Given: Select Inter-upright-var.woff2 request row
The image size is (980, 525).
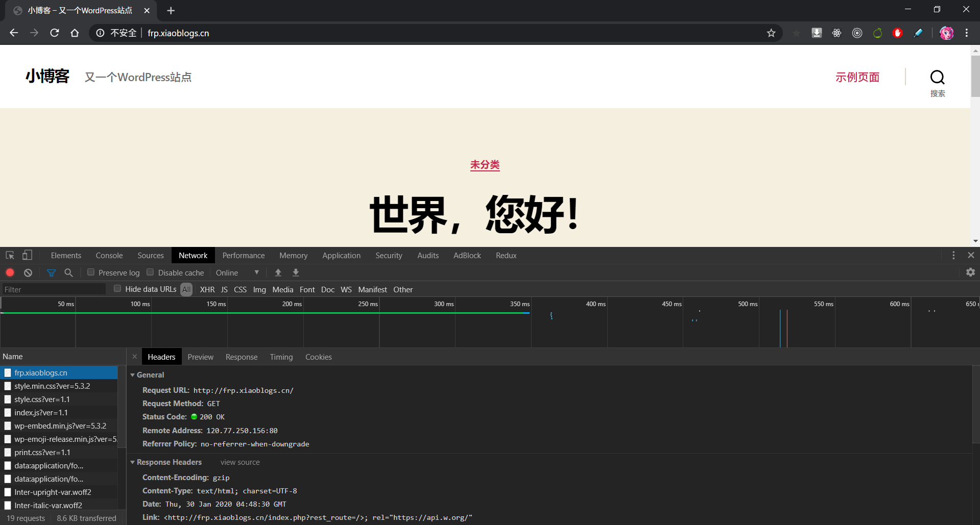Looking at the screenshot, I should [59, 492].
